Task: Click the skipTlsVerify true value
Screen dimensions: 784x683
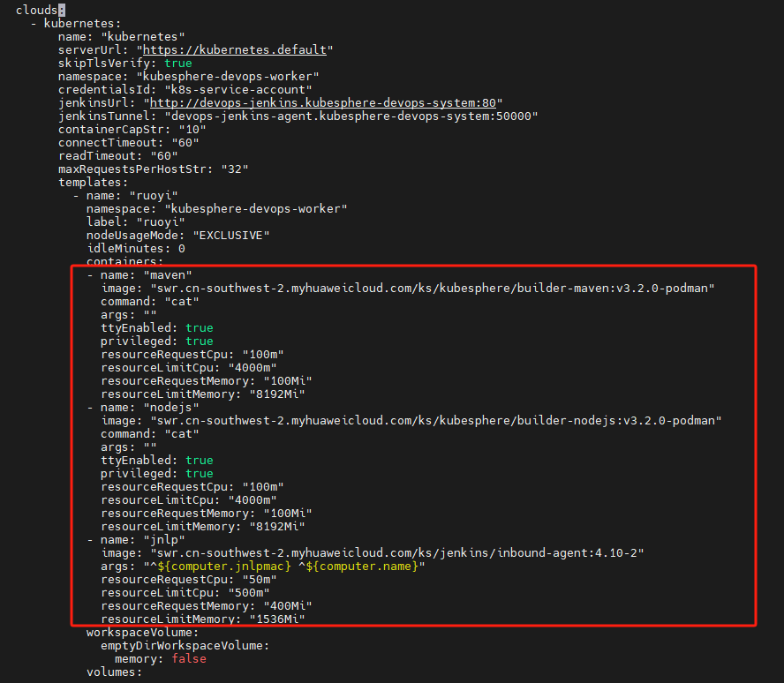Action: click(178, 64)
